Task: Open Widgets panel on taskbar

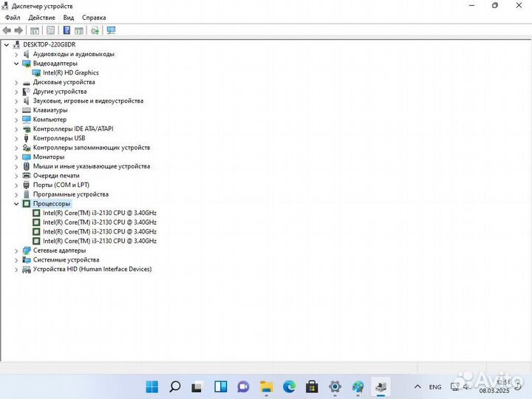Action: [220, 386]
